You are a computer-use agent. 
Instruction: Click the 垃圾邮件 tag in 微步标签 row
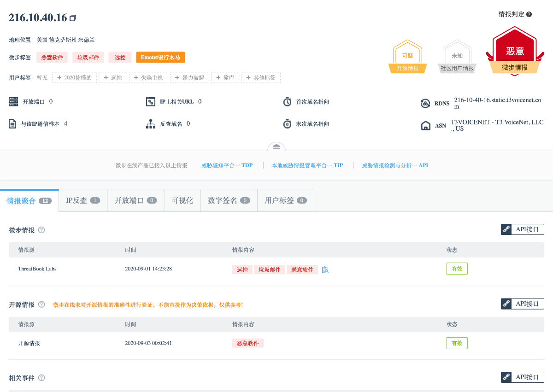click(x=88, y=57)
